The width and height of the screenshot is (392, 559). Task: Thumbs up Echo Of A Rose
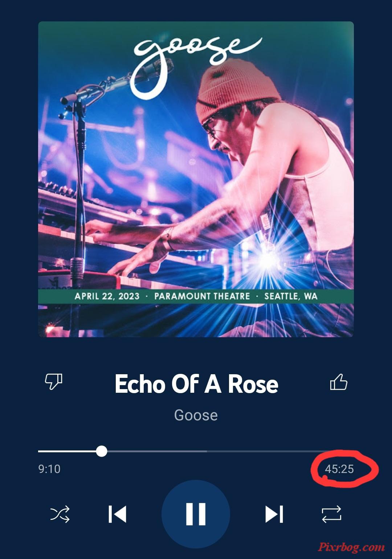[x=338, y=382]
